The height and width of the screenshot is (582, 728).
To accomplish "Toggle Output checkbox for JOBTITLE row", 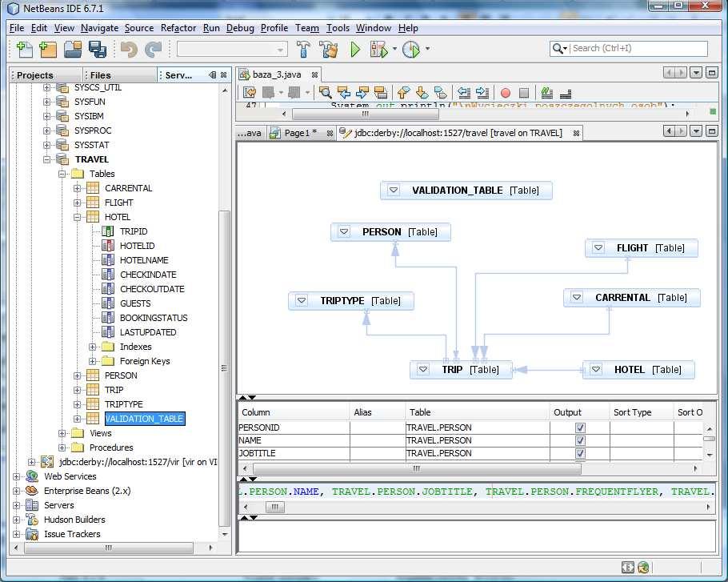I will pyautogui.click(x=580, y=453).
